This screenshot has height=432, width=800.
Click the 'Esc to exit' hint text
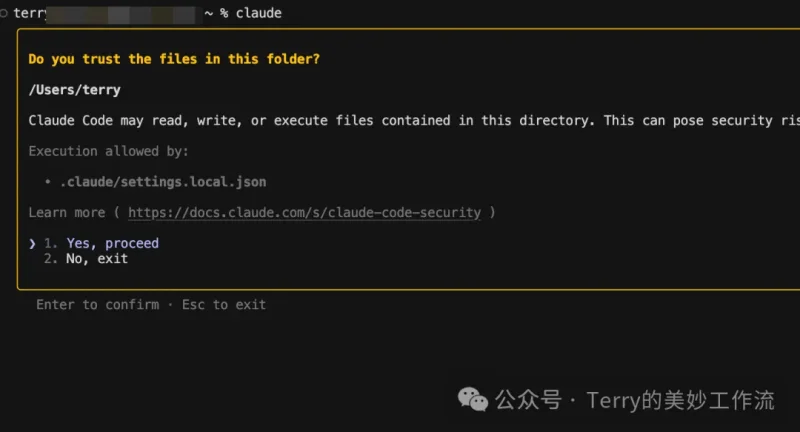[224, 304]
